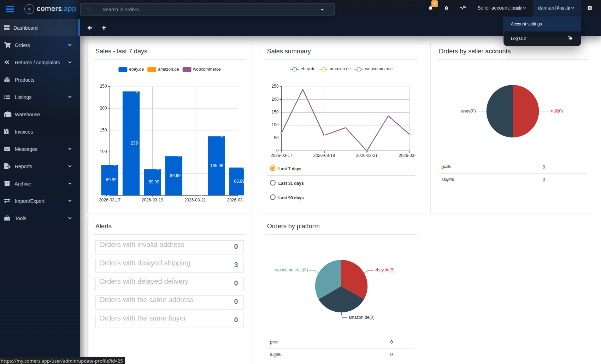Click the back arrow icon
This screenshot has width=601, height=364.
coord(90,28)
